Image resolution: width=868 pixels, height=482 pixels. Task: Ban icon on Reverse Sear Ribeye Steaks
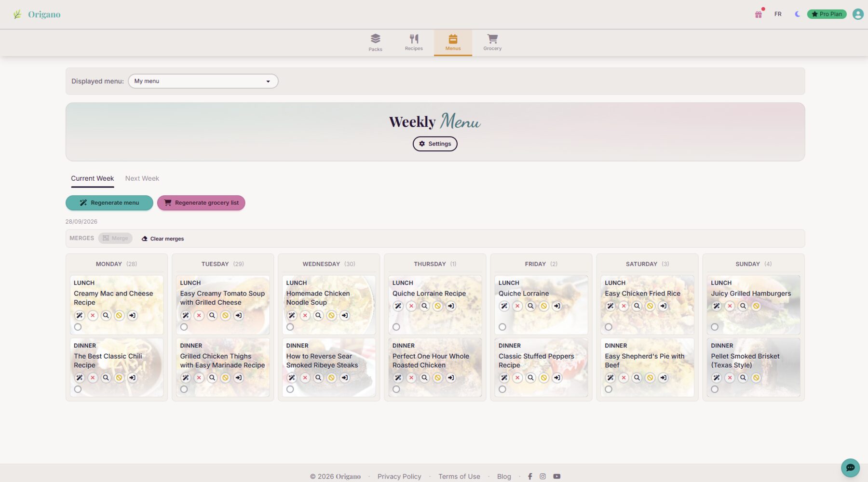point(331,378)
